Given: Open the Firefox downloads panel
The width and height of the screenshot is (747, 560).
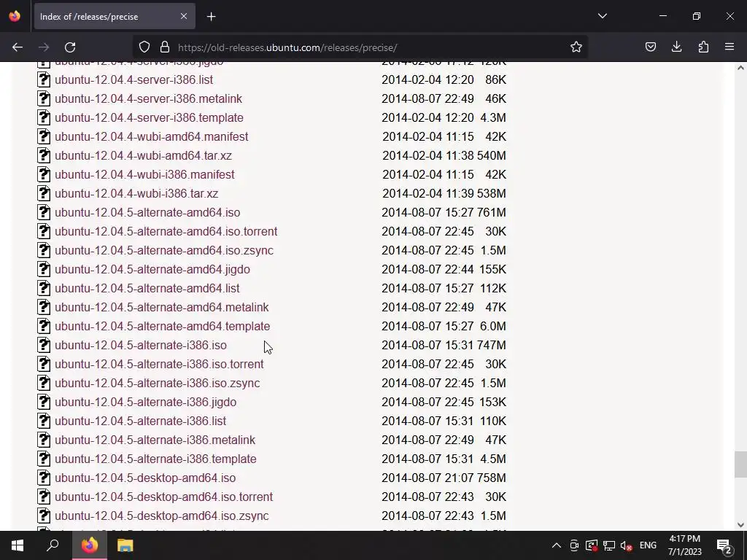Looking at the screenshot, I should [x=676, y=47].
